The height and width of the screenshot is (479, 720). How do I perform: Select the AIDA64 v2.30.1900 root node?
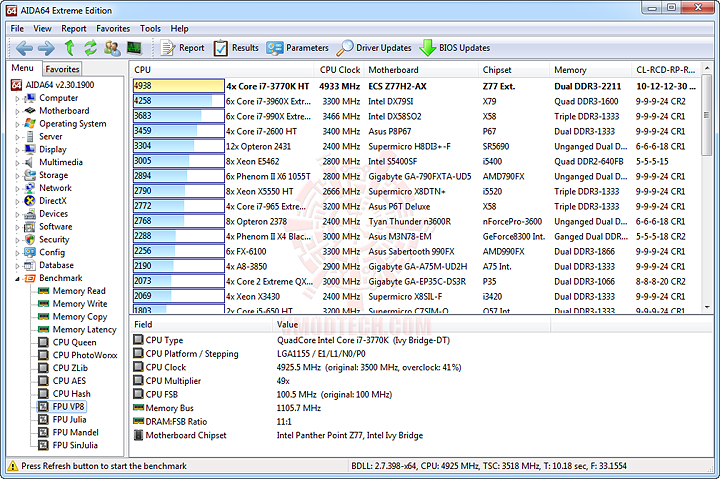(53, 85)
